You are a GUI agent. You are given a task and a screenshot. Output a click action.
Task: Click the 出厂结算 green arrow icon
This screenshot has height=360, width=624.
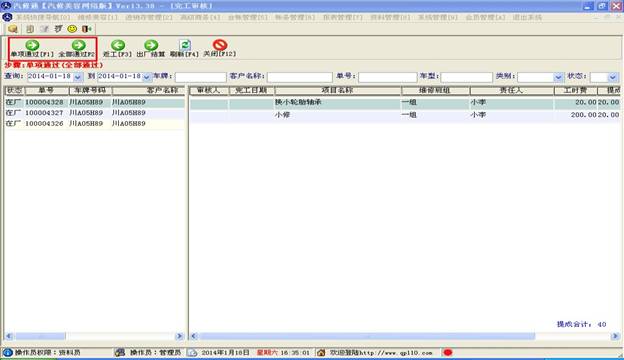click(x=151, y=45)
